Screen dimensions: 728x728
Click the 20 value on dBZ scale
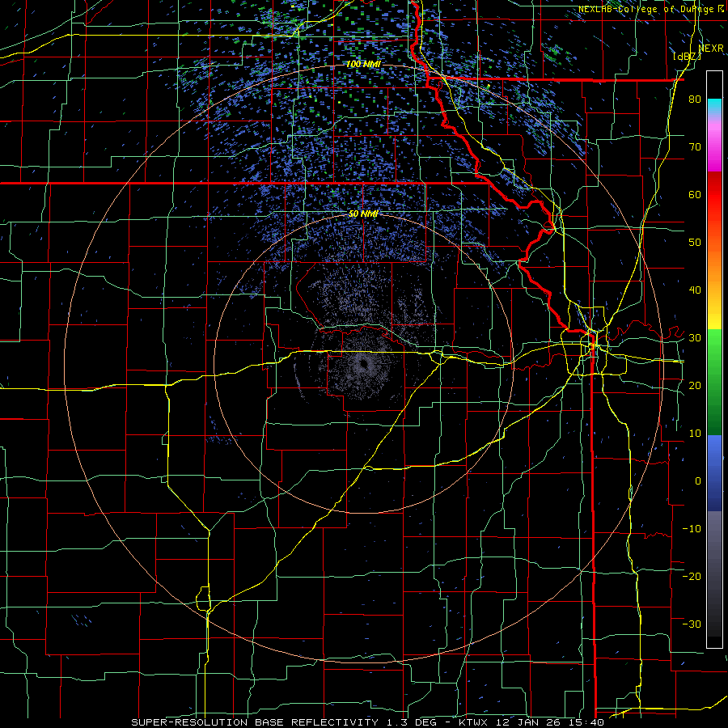695,386
